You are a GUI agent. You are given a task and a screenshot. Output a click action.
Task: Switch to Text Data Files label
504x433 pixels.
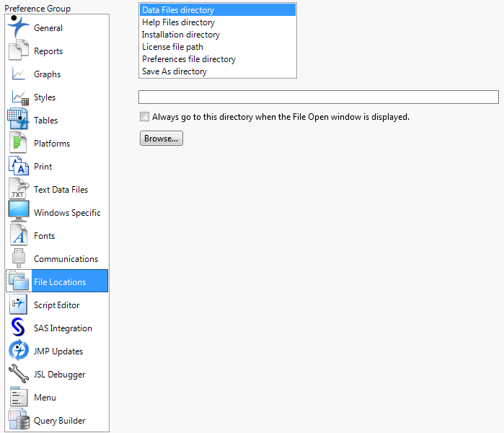click(61, 190)
